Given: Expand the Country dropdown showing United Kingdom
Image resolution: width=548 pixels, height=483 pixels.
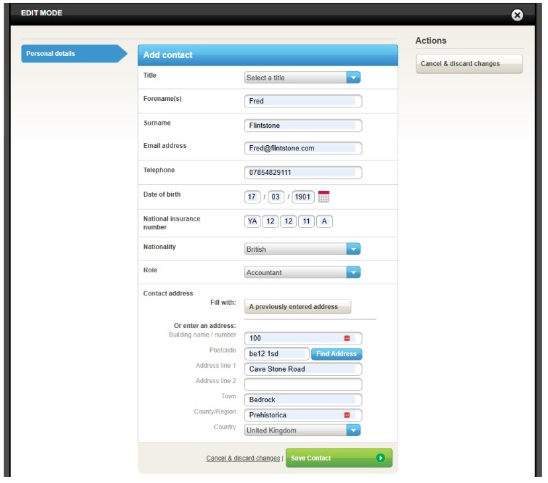Looking at the screenshot, I should tap(302, 431).
